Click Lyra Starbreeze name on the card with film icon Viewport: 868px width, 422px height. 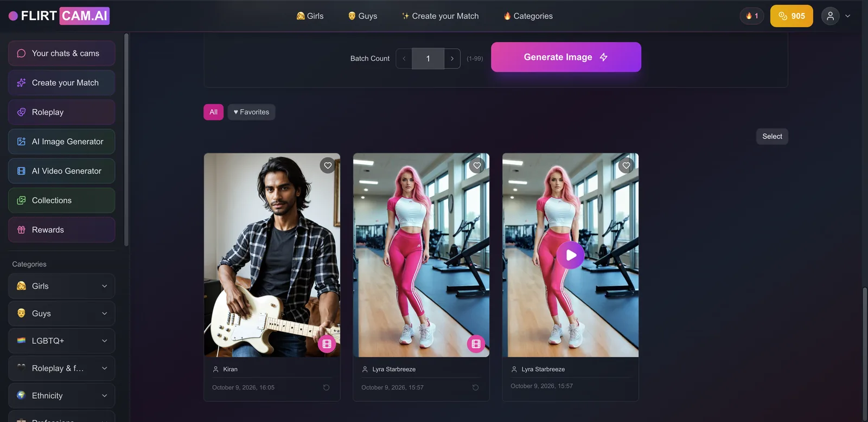pos(394,369)
